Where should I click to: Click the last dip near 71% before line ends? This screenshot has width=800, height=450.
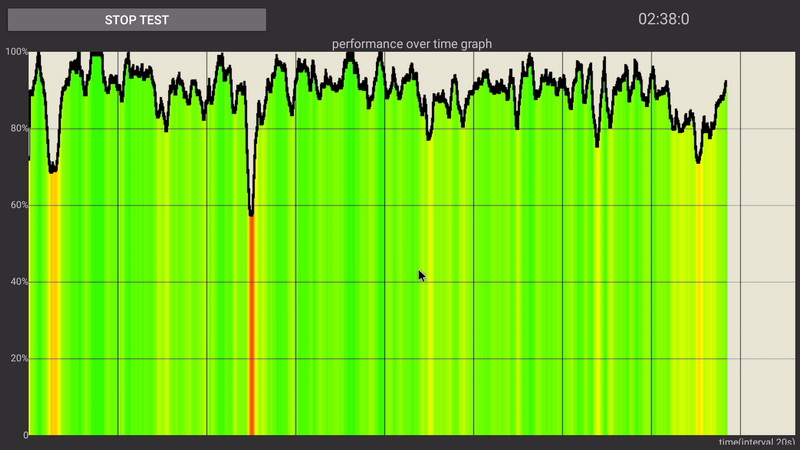[698, 160]
